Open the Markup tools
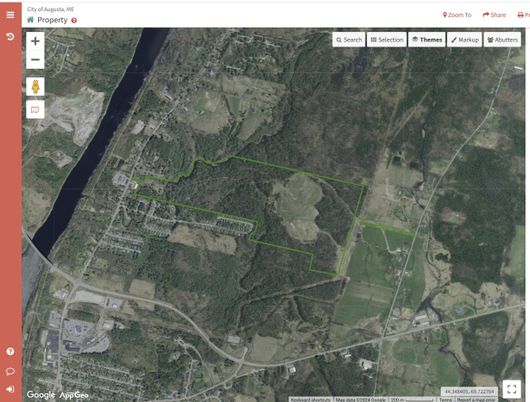 [x=465, y=40]
